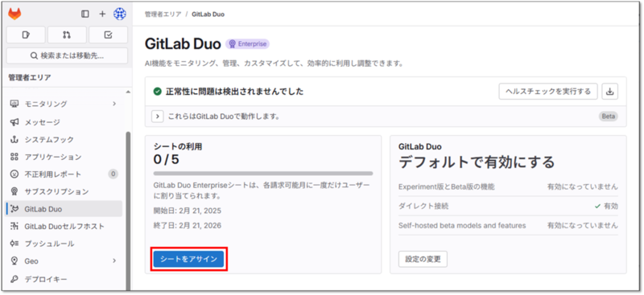The height and width of the screenshot is (295, 644).
Task: Click the プッシュルール icon
Action: pyautogui.click(x=14, y=244)
